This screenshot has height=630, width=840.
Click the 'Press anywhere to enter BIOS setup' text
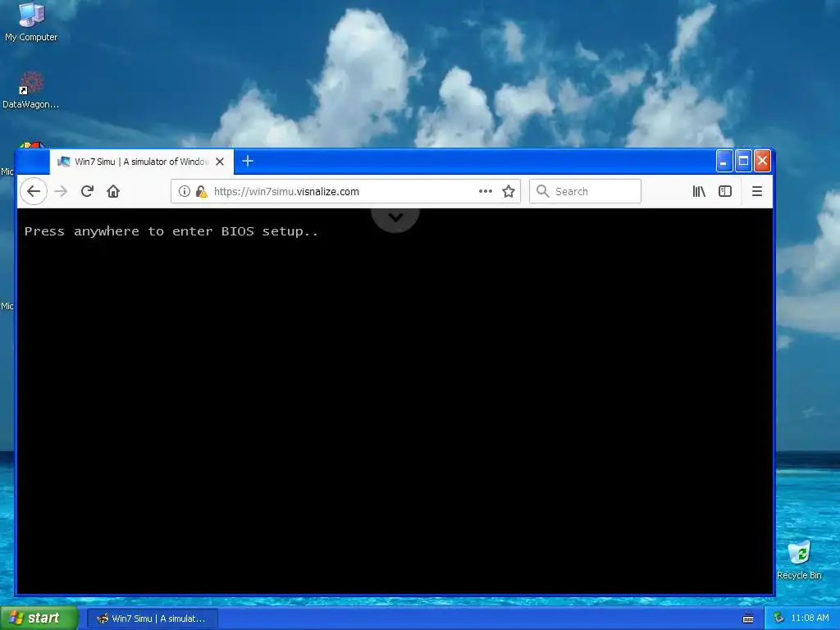171,231
